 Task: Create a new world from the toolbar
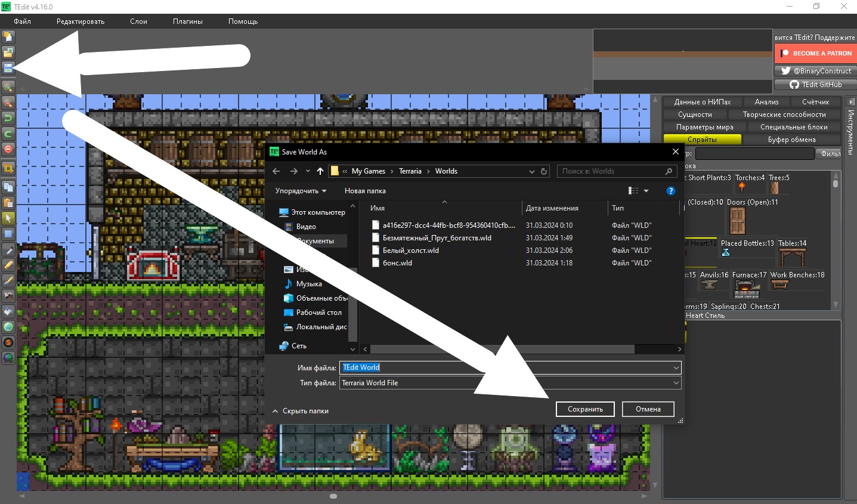[8, 37]
